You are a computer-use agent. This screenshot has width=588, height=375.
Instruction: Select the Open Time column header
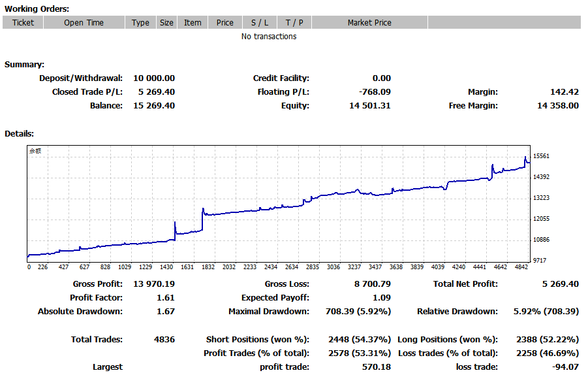click(84, 23)
